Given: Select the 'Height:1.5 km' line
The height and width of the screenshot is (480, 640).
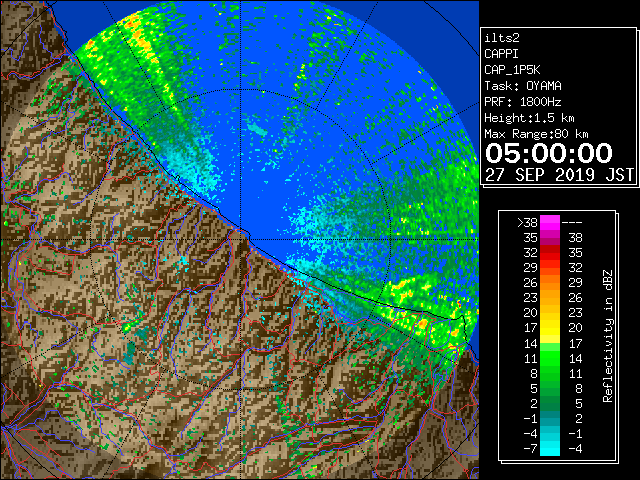Looking at the screenshot, I should (529, 118).
